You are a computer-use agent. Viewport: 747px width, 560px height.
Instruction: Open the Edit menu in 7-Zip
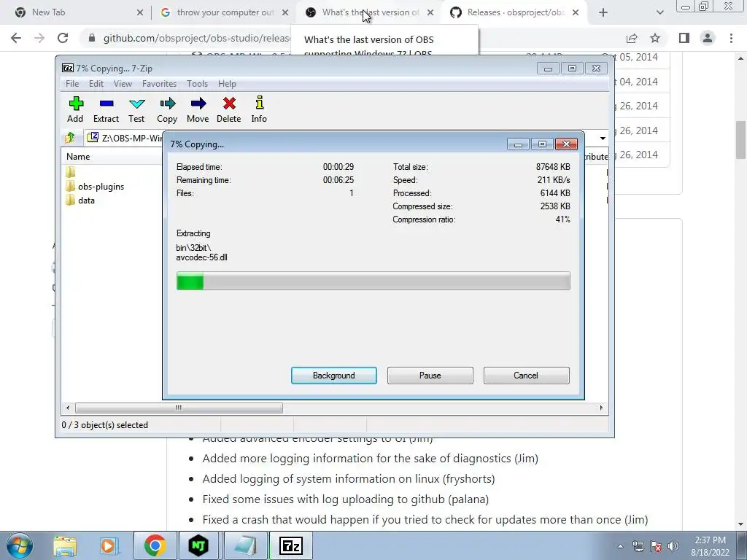click(96, 84)
